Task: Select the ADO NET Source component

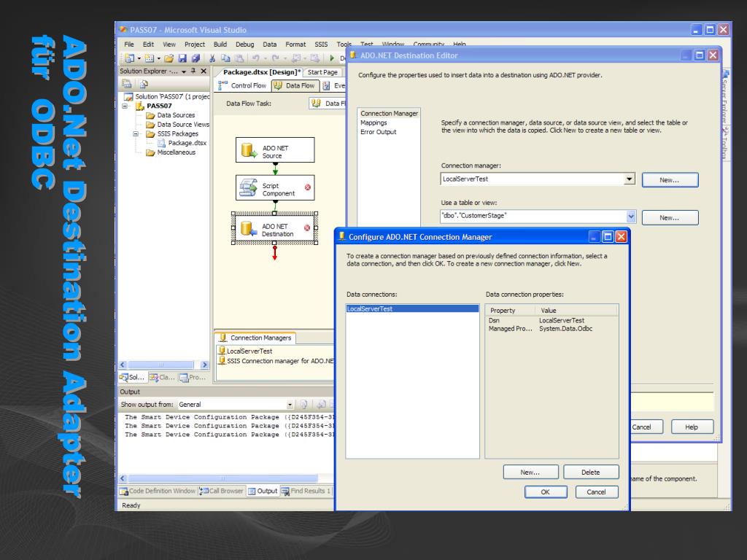Action: click(x=275, y=150)
